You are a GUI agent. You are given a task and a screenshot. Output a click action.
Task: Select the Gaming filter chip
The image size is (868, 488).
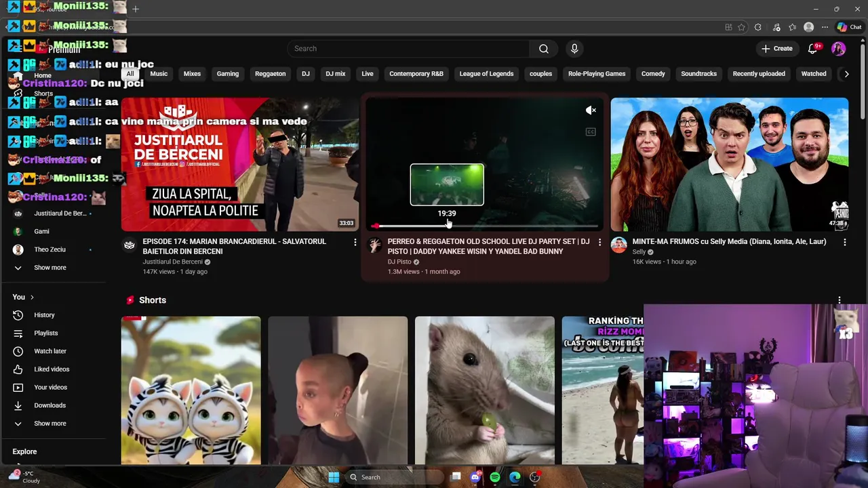pos(228,74)
